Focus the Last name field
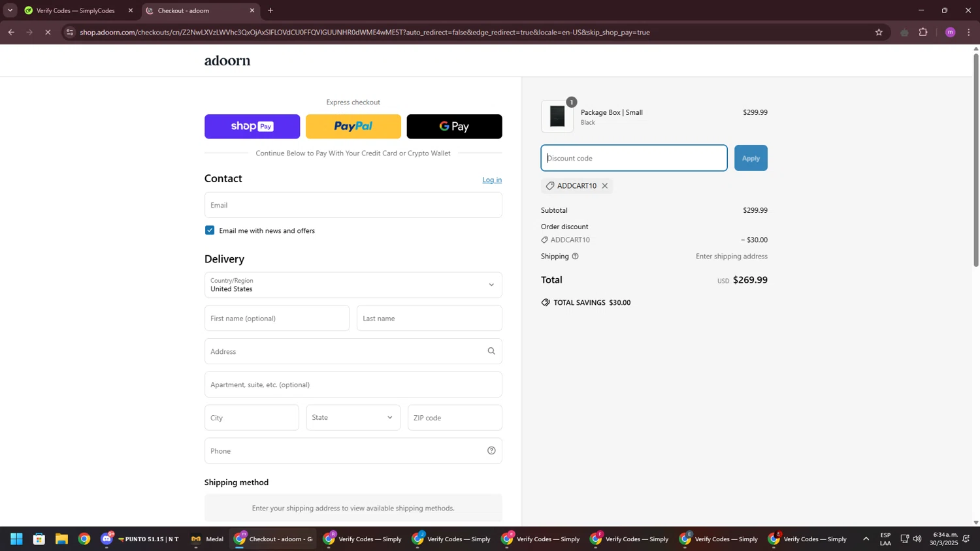 [x=429, y=319]
